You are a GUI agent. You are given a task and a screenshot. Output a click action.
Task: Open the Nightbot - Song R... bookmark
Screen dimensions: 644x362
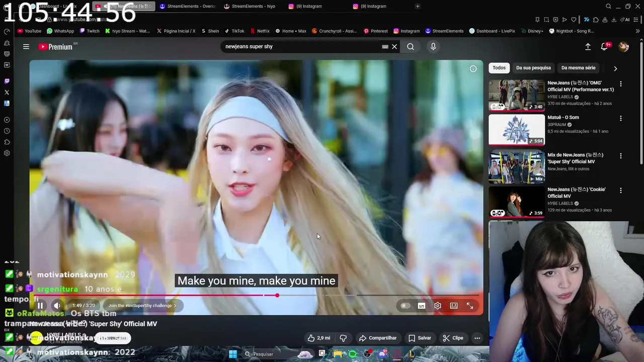(x=572, y=31)
